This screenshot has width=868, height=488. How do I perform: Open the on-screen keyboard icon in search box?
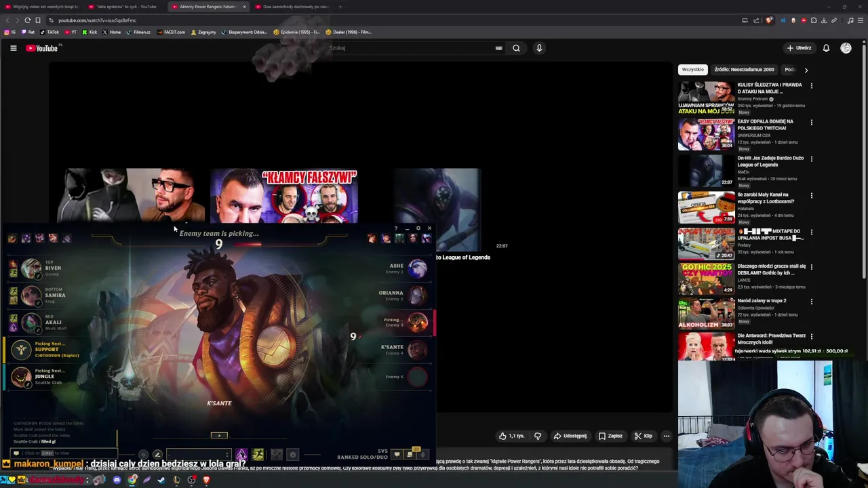pos(498,48)
